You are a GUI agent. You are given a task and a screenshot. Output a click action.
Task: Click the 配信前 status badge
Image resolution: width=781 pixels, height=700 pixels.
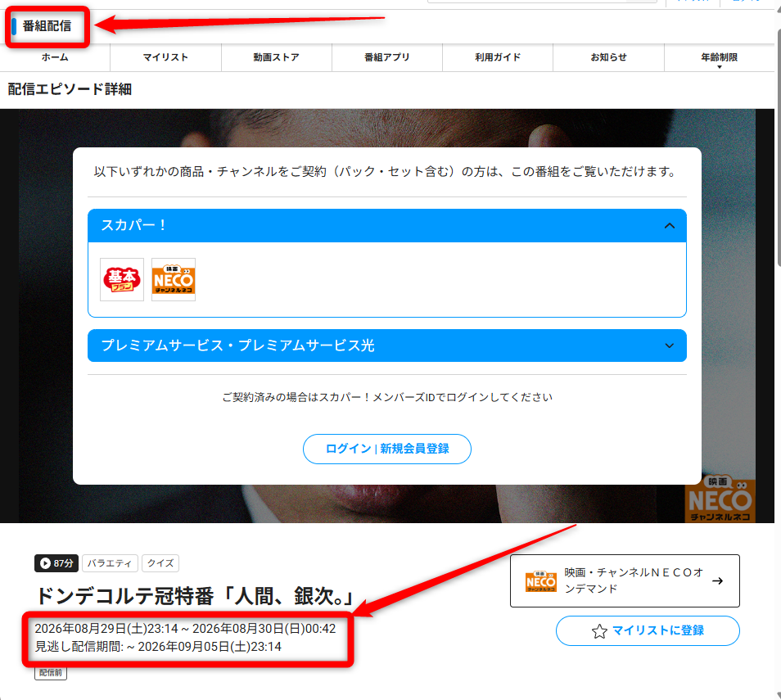[51, 673]
